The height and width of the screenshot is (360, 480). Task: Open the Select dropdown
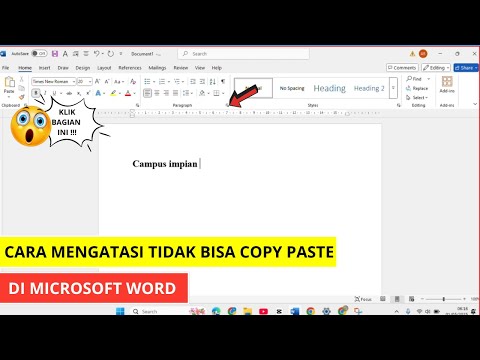417,98
